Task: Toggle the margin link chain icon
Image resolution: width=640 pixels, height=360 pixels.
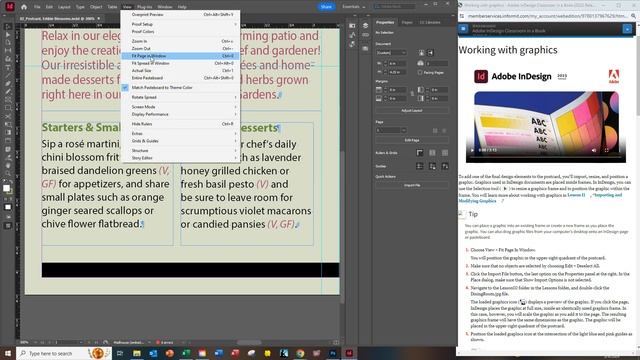Action: click(412, 94)
